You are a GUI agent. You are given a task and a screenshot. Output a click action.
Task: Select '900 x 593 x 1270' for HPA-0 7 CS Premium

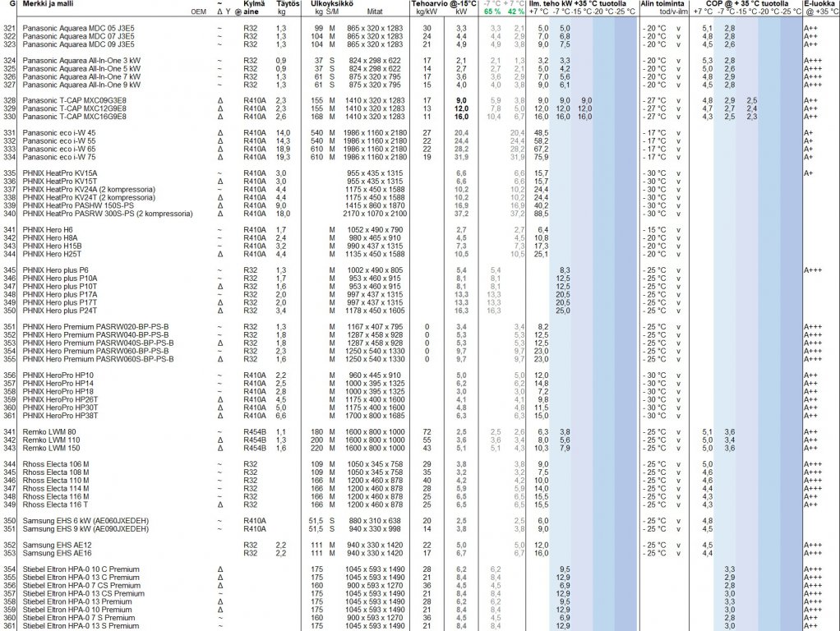[x=375, y=585]
